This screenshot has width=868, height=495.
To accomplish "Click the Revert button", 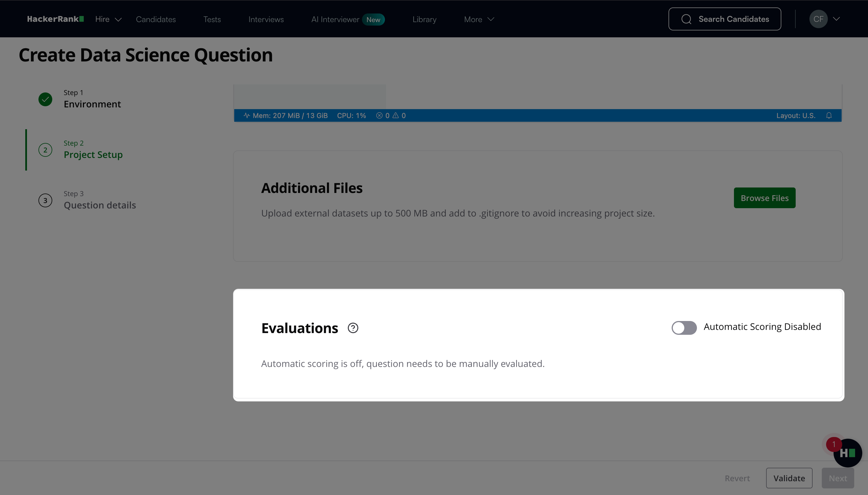I will [737, 478].
